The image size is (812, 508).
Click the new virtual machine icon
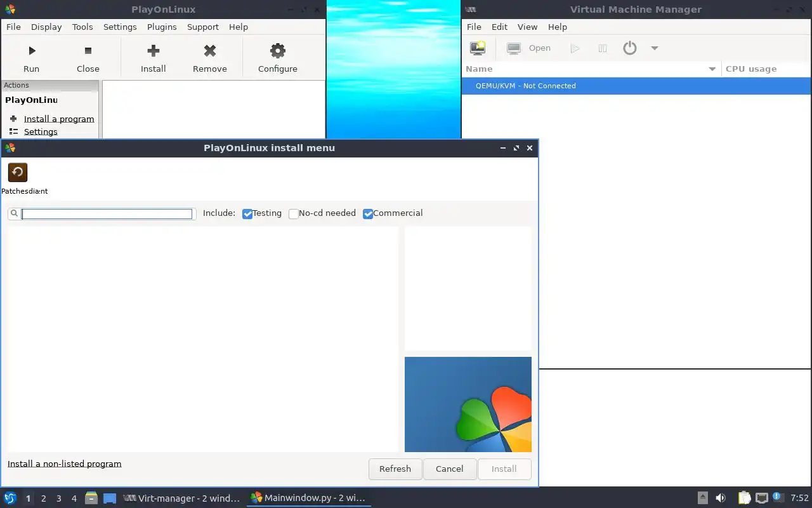478,48
